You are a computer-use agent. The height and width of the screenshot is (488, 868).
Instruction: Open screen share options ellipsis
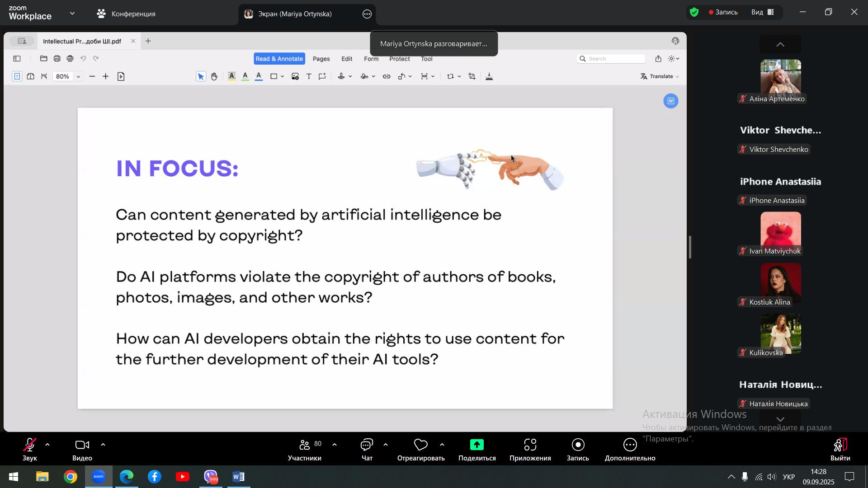pos(367,14)
